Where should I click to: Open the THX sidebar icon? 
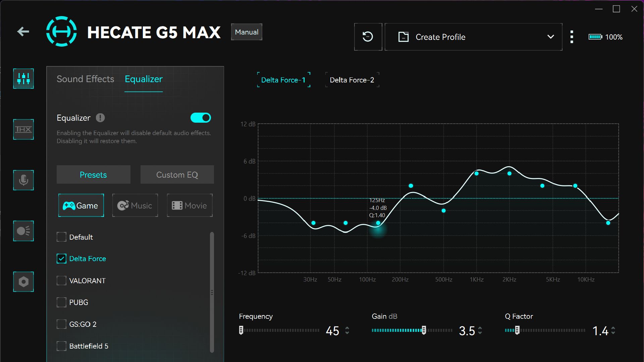(x=23, y=129)
